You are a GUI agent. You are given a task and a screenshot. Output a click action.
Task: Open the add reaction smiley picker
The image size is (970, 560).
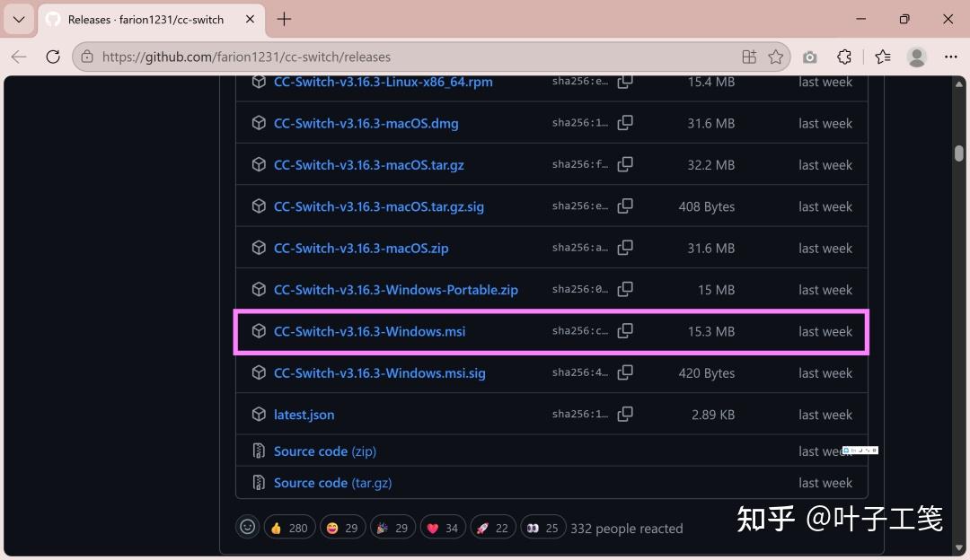tap(248, 527)
